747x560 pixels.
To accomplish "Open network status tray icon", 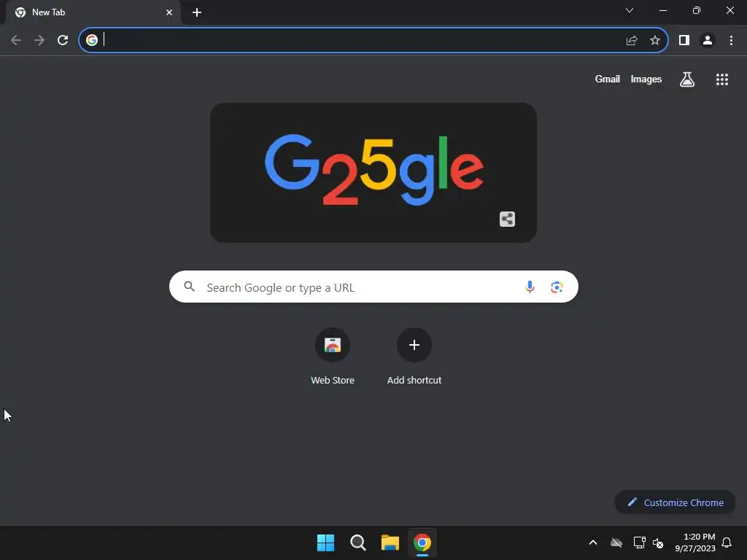I will [639, 542].
